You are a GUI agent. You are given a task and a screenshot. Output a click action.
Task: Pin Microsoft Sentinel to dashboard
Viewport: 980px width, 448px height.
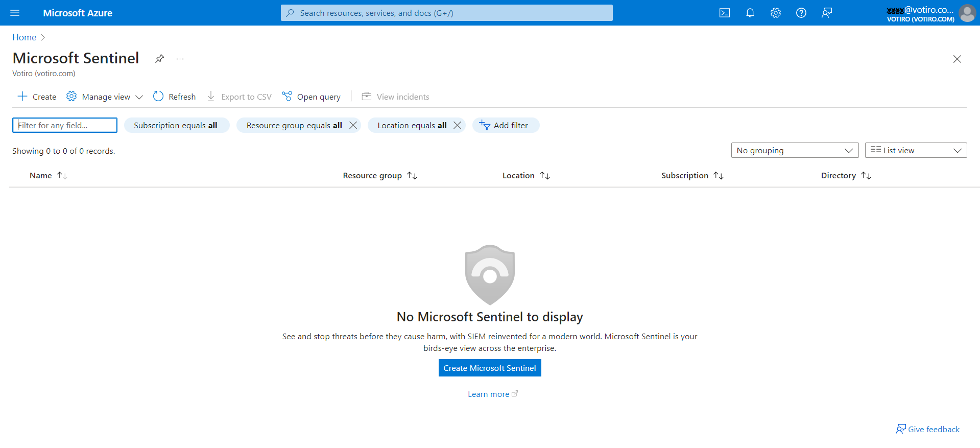[159, 59]
